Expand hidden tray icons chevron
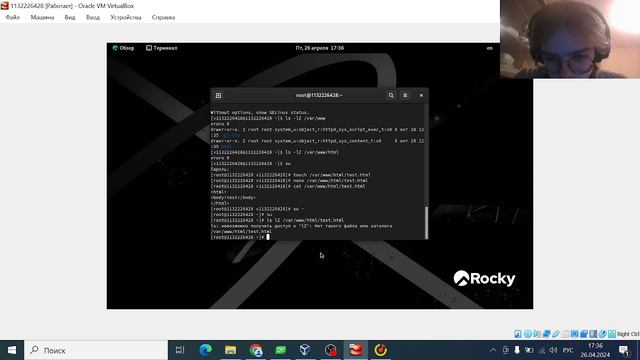 click(493, 350)
